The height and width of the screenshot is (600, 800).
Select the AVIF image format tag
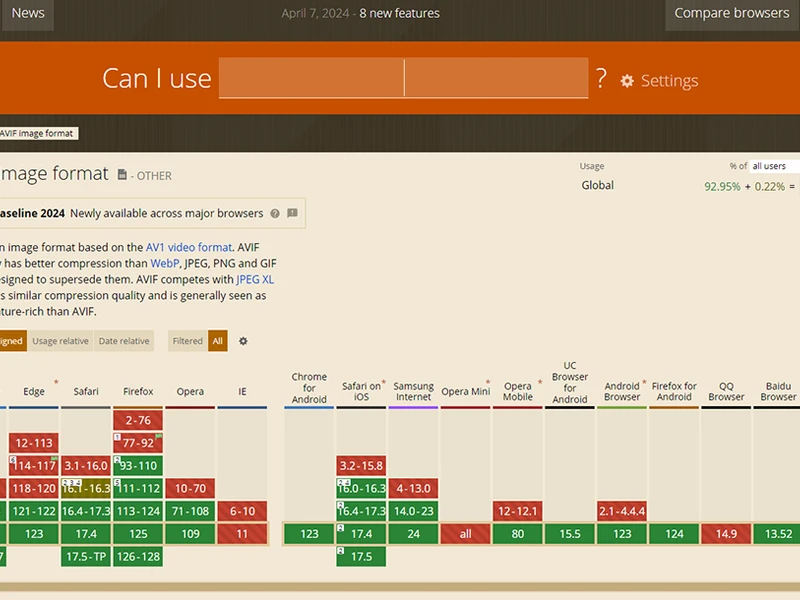coord(37,133)
